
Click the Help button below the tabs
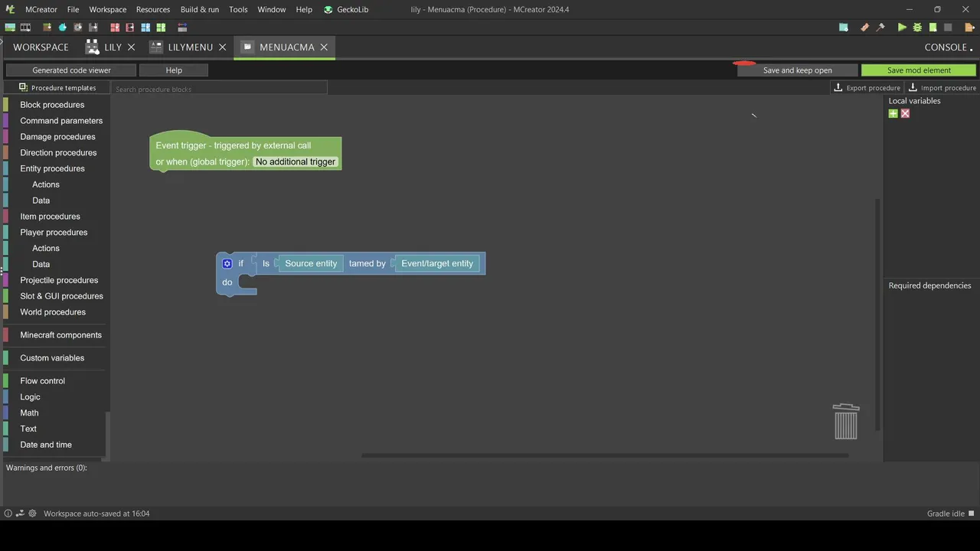coord(174,70)
